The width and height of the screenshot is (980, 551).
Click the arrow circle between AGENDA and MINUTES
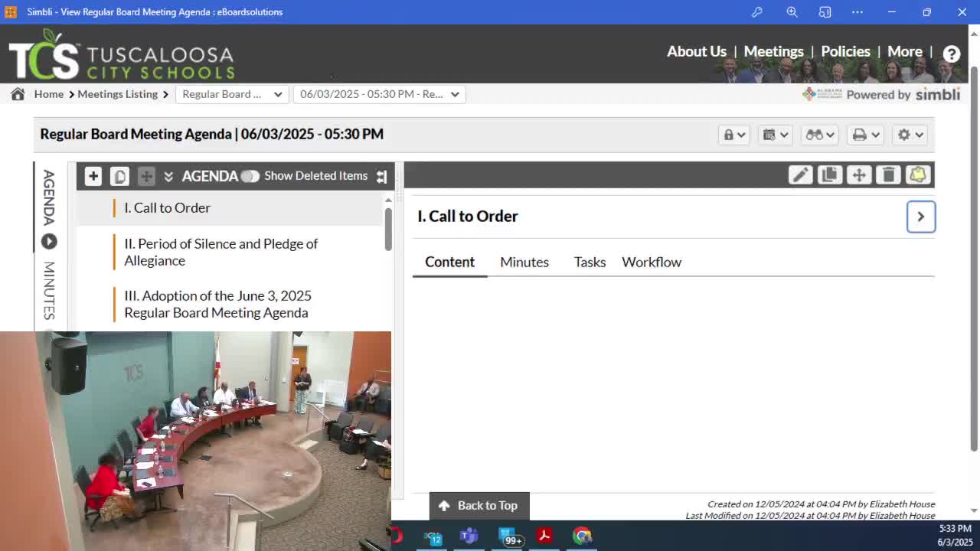[49, 242]
